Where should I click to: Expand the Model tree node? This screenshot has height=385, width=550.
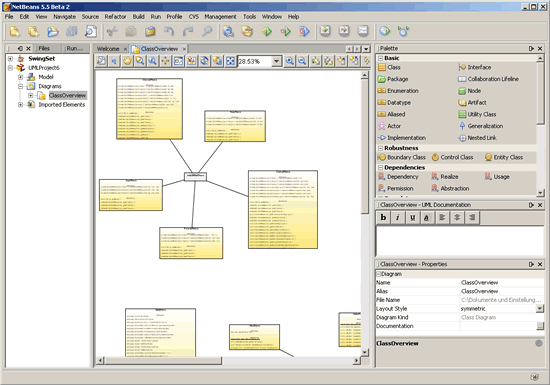pos(20,77)
